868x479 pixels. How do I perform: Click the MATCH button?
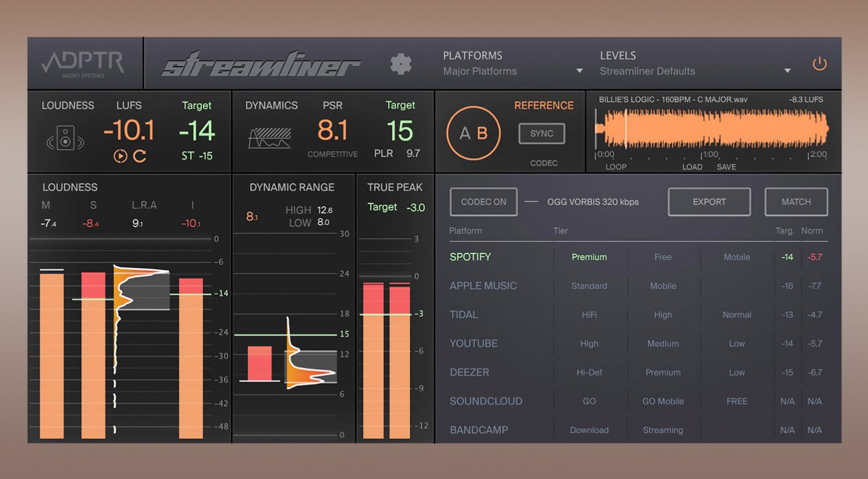(796, 202)
